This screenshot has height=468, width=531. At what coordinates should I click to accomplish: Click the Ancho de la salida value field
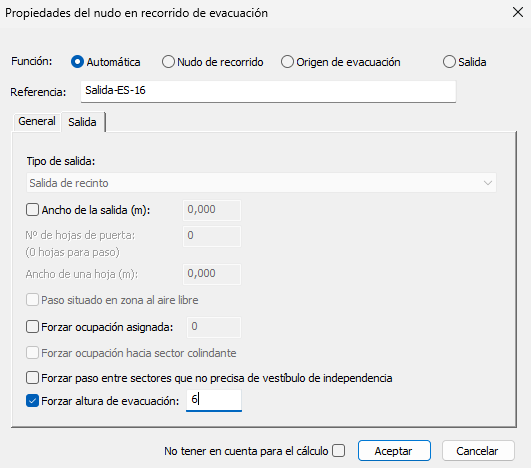[x=212, y=210]
